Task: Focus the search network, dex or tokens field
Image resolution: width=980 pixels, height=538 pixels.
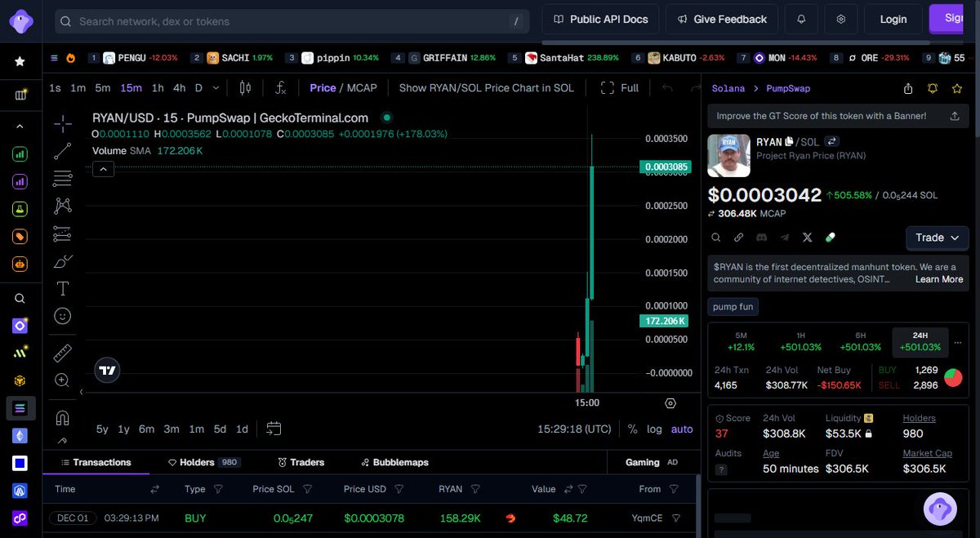Action: click(292, 21)
